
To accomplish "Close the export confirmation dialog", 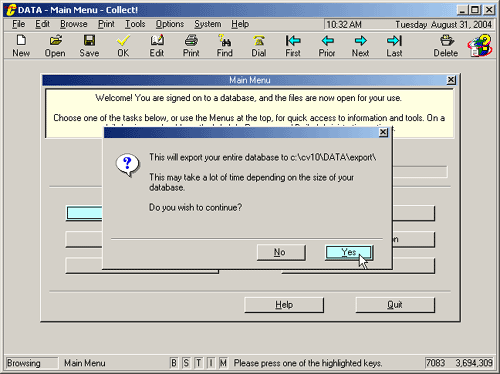I will pos(383,132).
